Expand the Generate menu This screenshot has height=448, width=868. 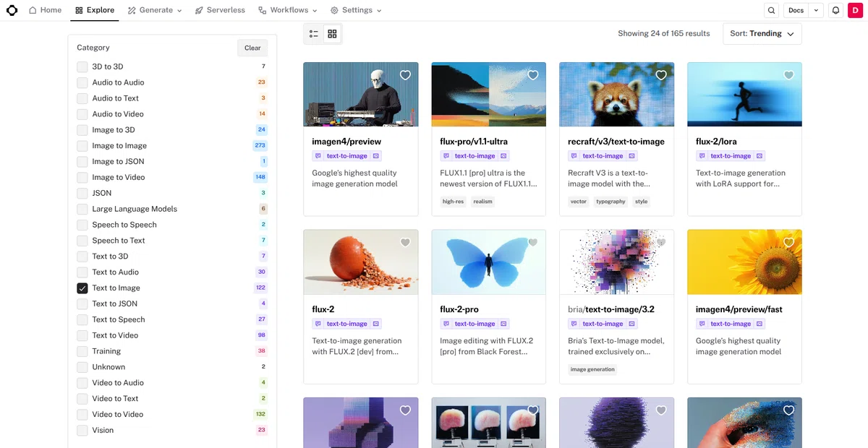click(155, 10)
